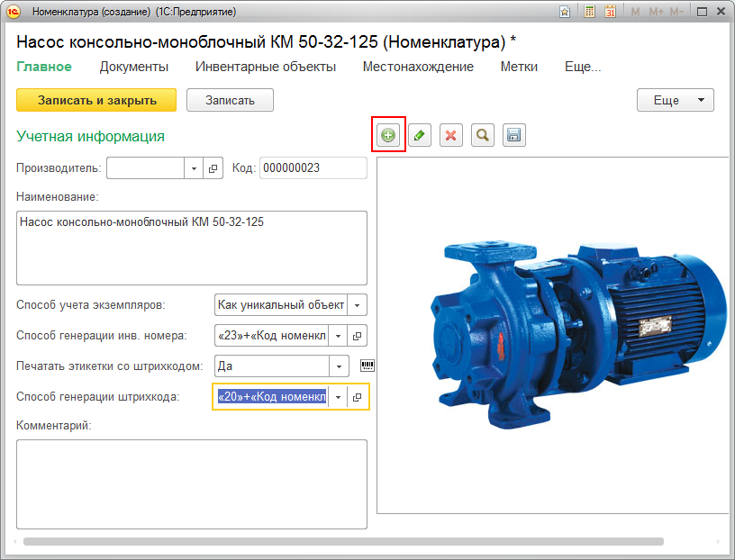This screenshot has height=560, width=735.
Task: Click the Как уникальный объект field value
Action: tap(281, 305)
